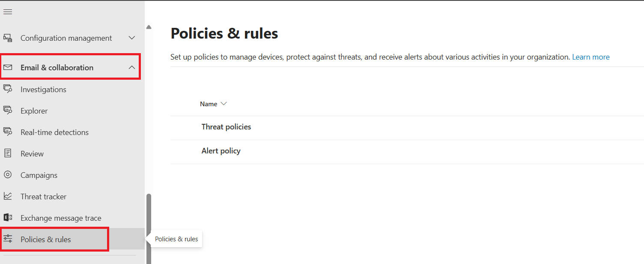644x264 pixels.
Task: Click the Exchange message trace icon
Action: pyautogui.click(x=8, y=218)
